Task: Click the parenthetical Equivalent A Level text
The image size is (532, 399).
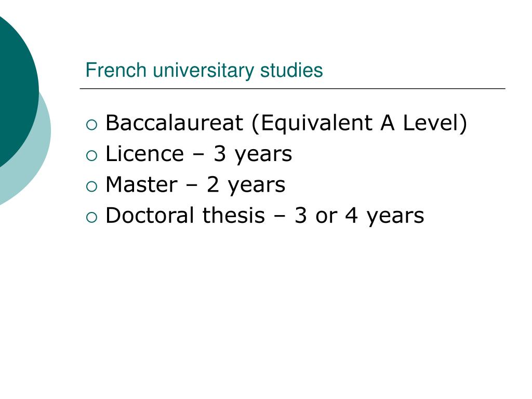Action: (360, 123)
